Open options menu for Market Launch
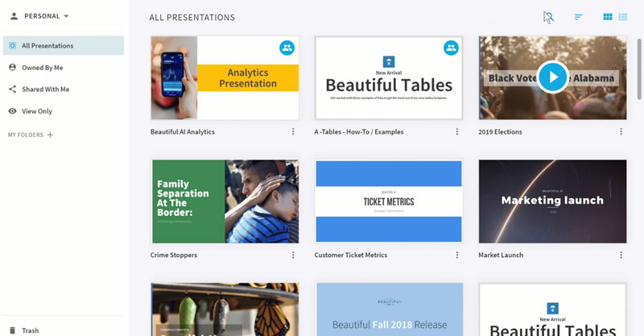Image resolution: width=644 pixels, height=336 pixels. pyautogui.click(x=621, y=255)
